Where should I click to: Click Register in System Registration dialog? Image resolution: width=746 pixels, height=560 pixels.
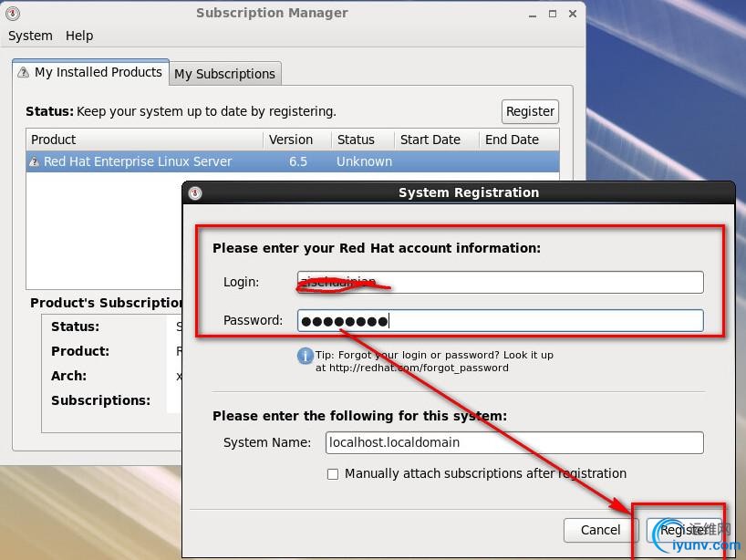tap(684, 530)
